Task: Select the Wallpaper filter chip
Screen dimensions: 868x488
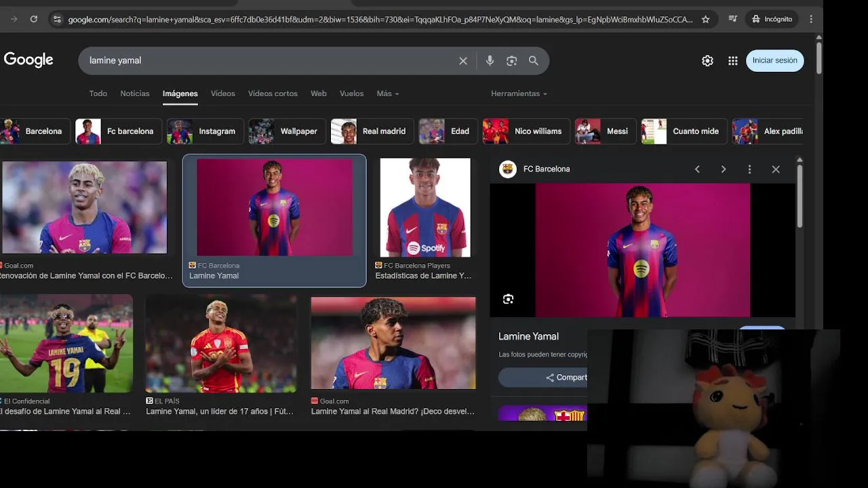Action: [288, 131]
